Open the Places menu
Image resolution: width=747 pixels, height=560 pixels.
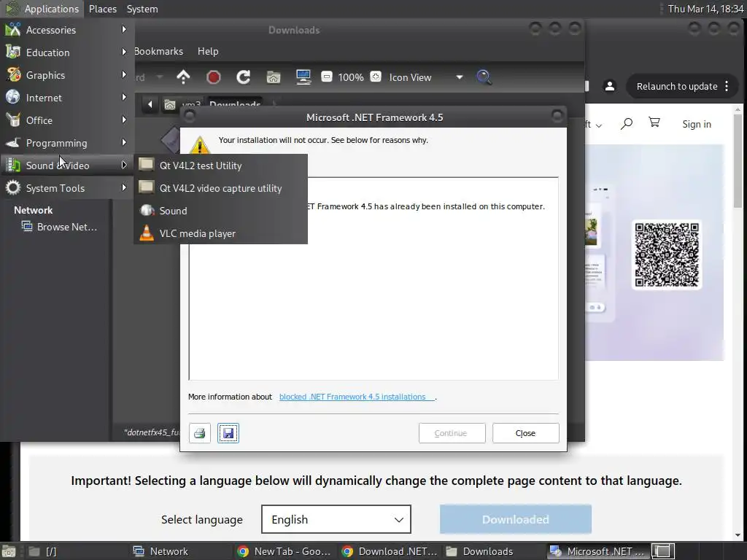click(103, 9)
